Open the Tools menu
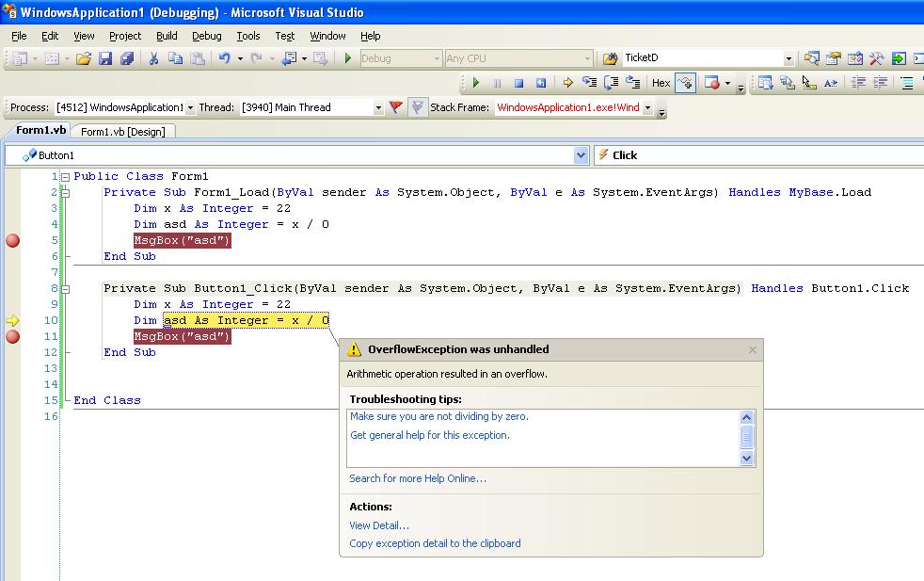Screen dimensions: 924x581 (x=248, y=36)
